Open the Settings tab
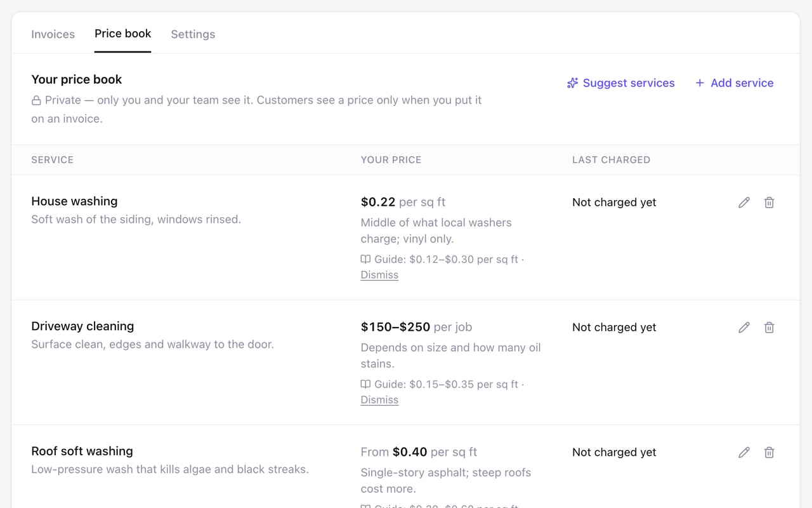812x508 pixels. point(193,34)
